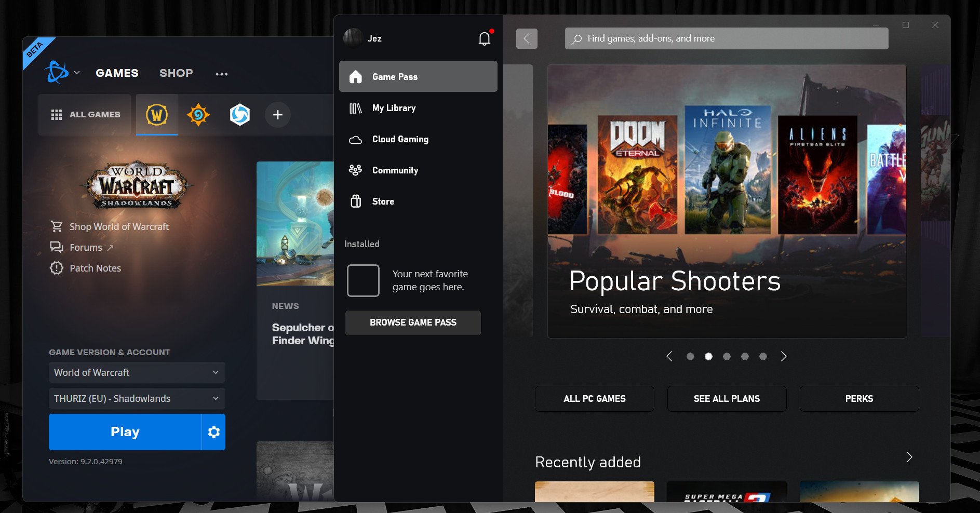Click the Popular Shooters banner title
Screen dimensions: 980x513
tap(675, 281)
